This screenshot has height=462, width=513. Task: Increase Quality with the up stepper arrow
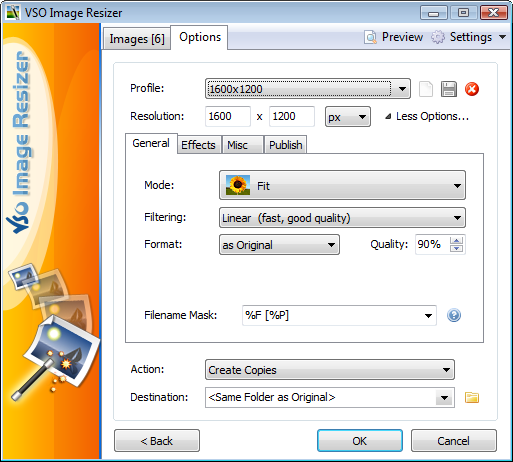(x=456, y=240)
